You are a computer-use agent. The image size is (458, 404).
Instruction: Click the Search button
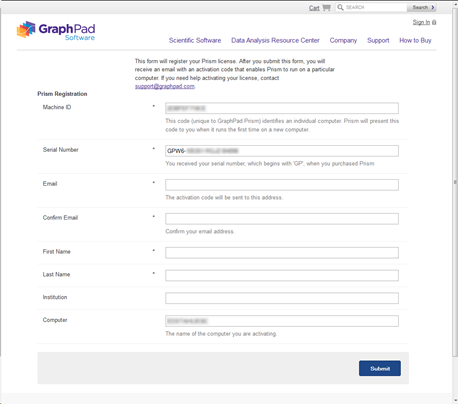[x=421, y=7]
